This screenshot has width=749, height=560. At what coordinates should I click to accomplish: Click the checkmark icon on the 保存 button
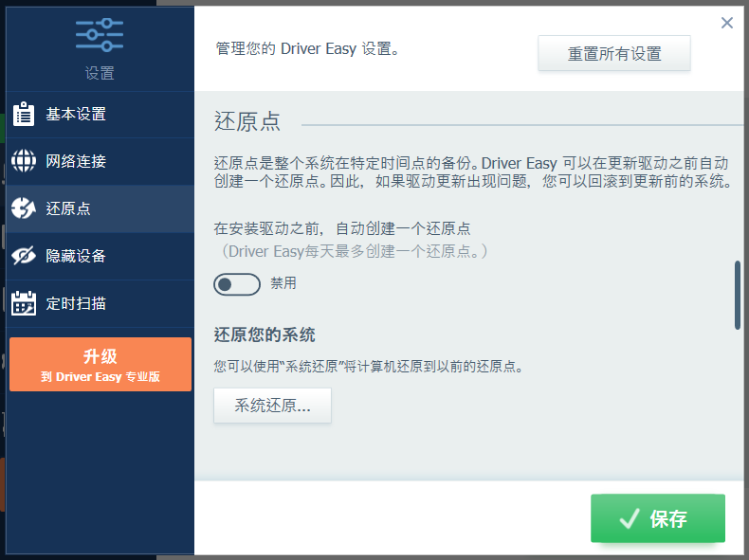click(630, 518)
